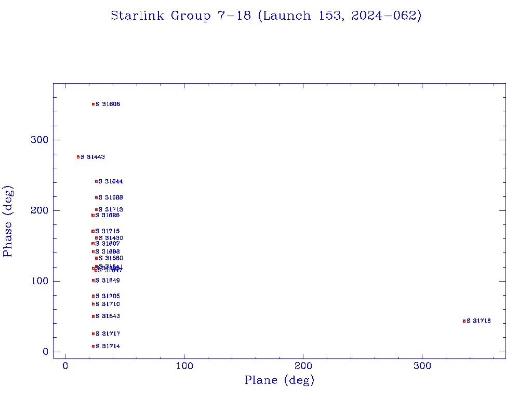Select the 'S 31649' data label
This screenshot has width=532, height=399.
click(107, 281)
